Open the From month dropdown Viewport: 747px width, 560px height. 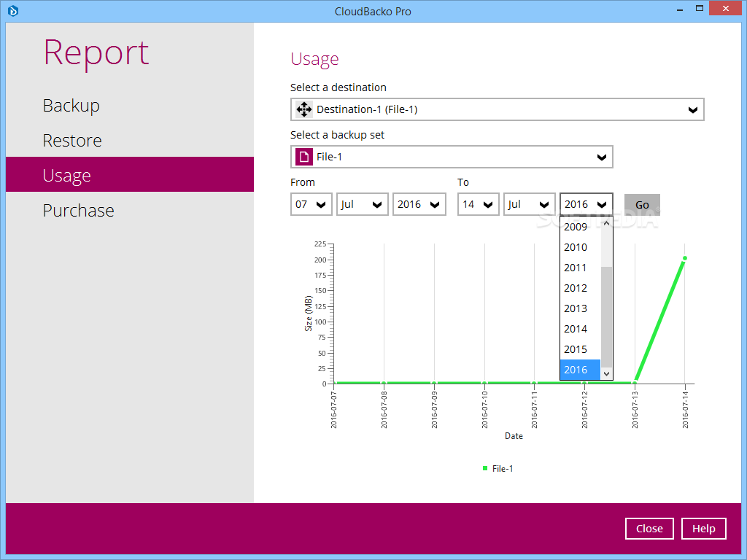pyautogui.click(x=362, y=204)
